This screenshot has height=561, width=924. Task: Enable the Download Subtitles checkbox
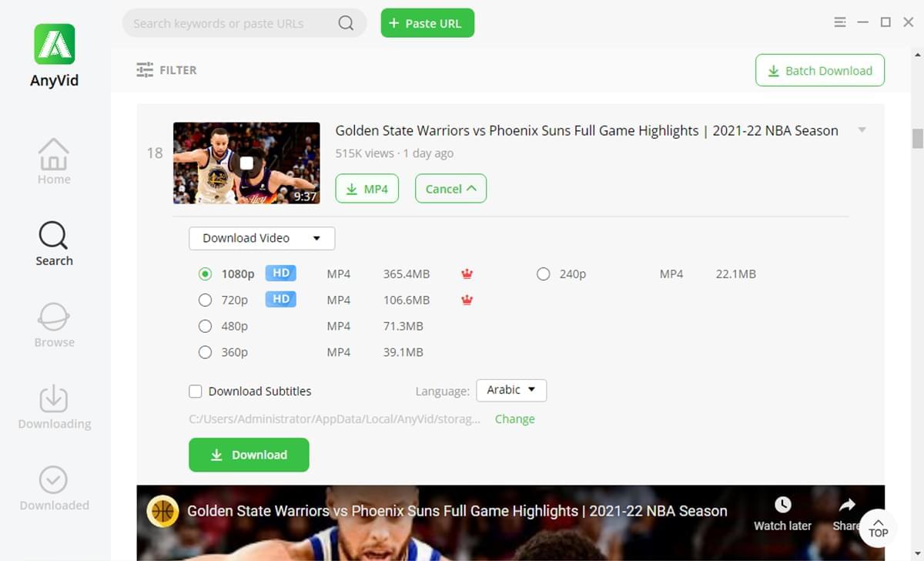click(x=196, y=391)
